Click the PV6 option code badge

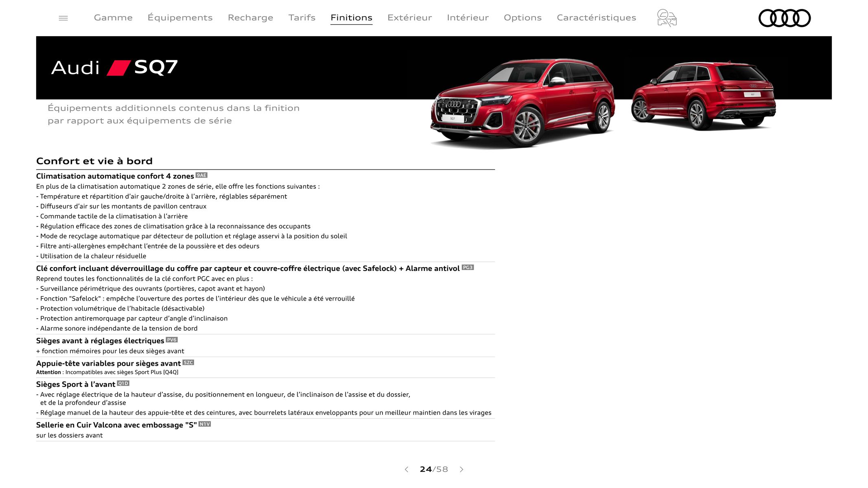pos(172,340)
